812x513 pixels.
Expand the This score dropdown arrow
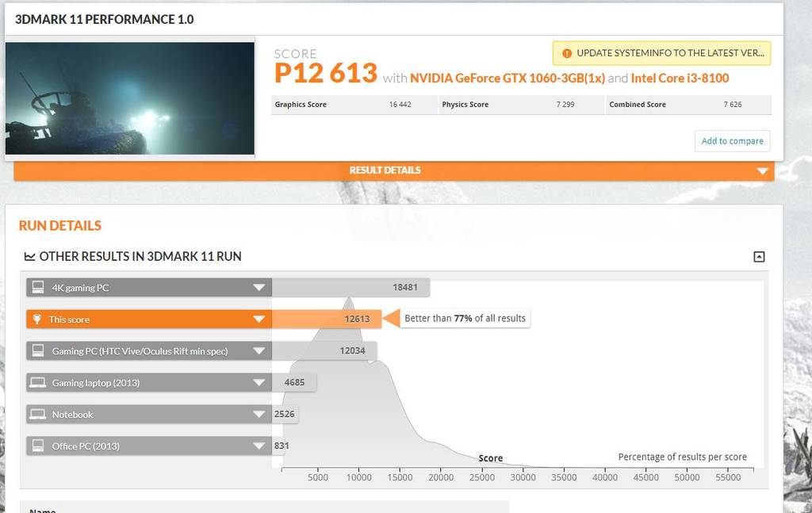[259, 320]
